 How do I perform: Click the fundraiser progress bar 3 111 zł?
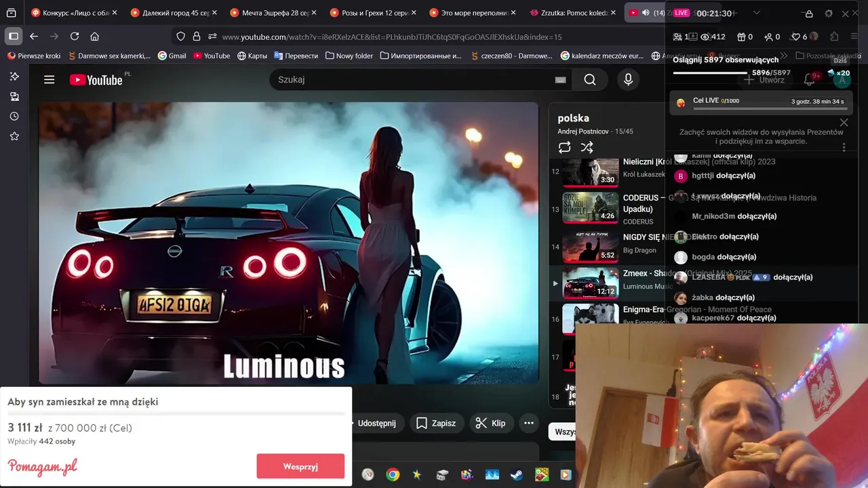[x=176, y=413]
